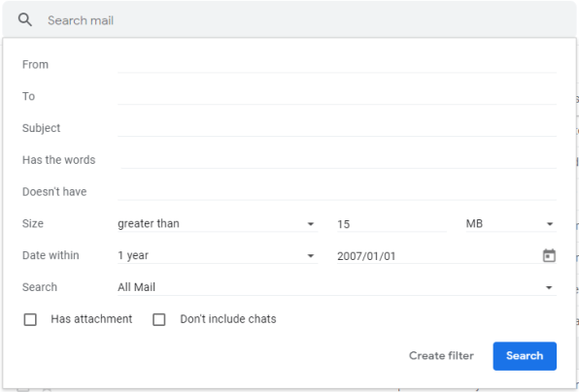Click the date field showing 2007/01/01
This screenshot has height=392, width=579.
tap(437, 255)
